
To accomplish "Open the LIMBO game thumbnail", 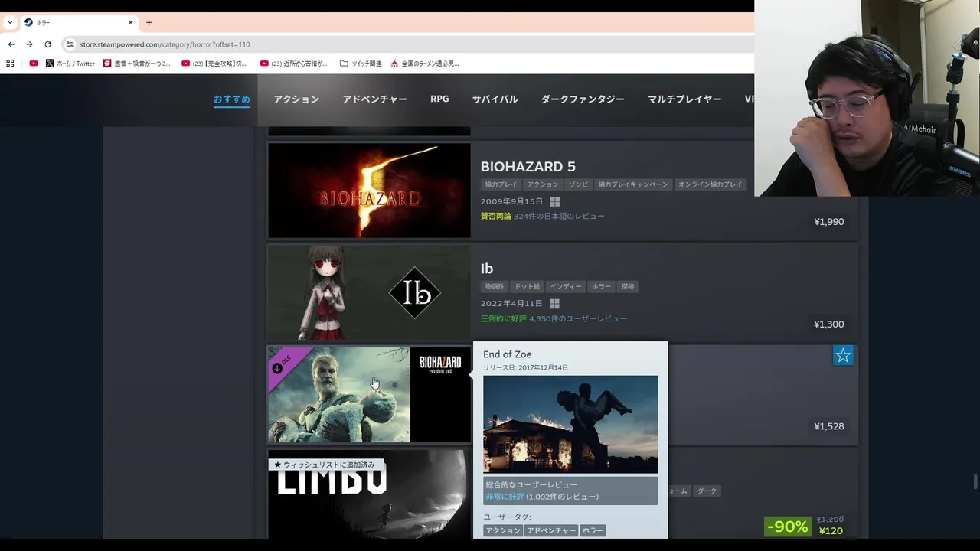I will click(369, 494).
